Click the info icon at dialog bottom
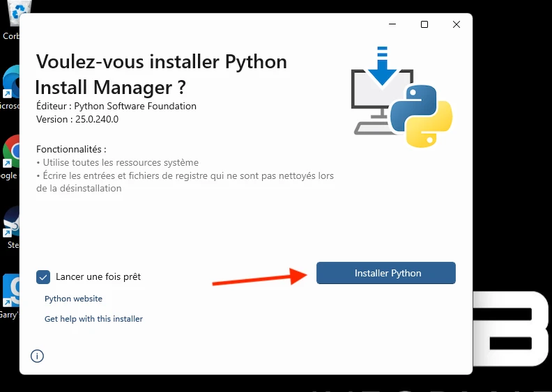This screenshot has height=392, width=552. (x=38, y=356)
